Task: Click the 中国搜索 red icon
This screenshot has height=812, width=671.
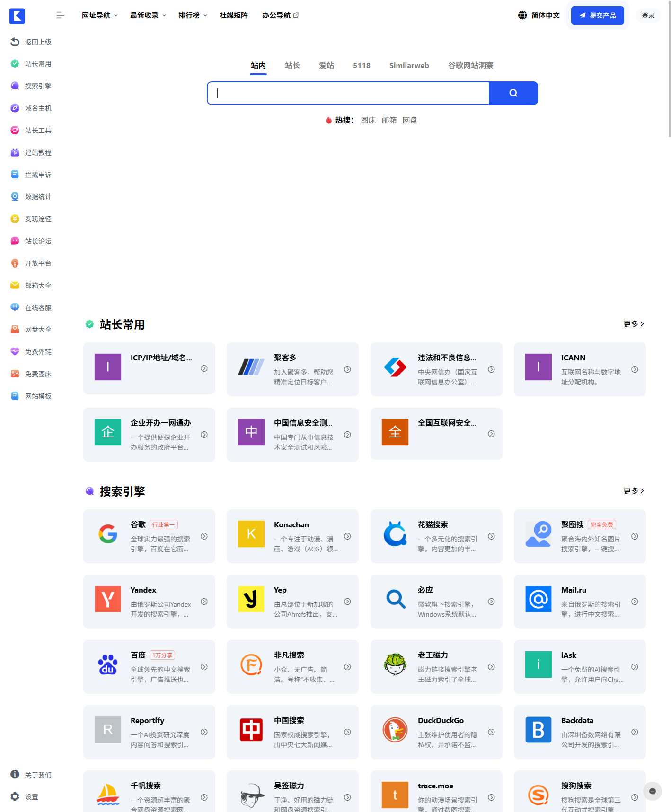Action: click(251, 730)
